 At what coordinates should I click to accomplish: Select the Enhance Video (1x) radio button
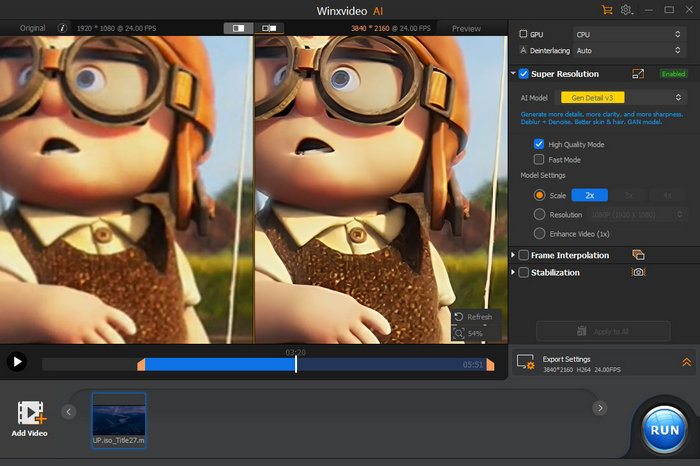point(540,232)
